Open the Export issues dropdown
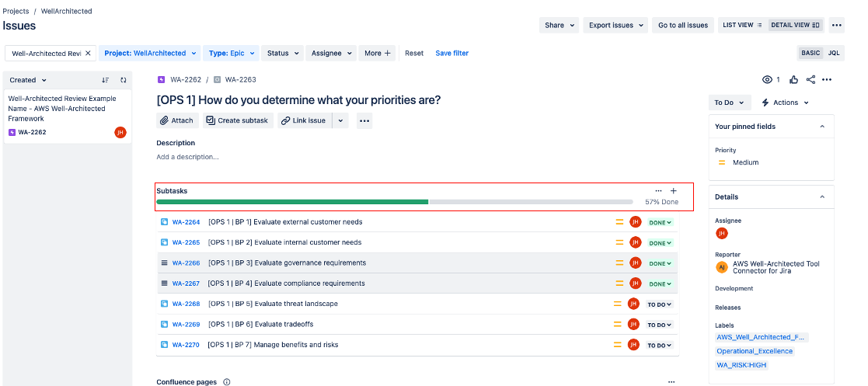Screen dimensions: 868x386 point(615,25)
